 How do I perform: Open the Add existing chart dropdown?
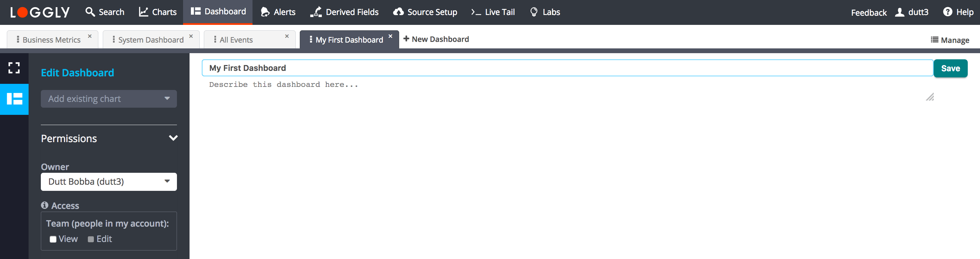109,98
